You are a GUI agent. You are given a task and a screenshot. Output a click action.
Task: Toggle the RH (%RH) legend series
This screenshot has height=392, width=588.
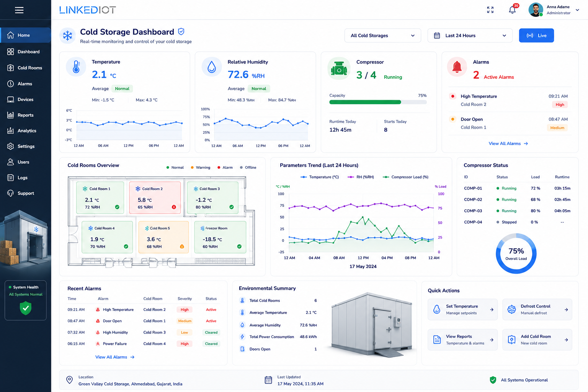click(361, 177)
